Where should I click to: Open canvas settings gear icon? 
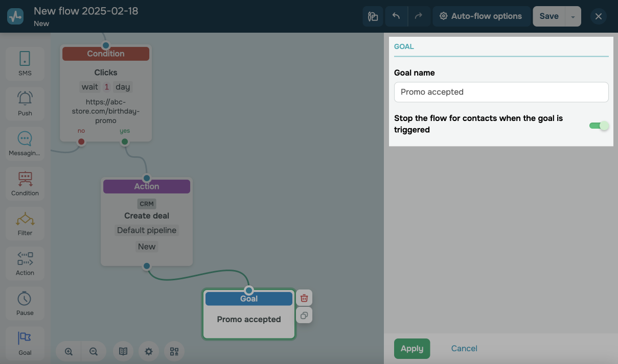[x=149, y=351]
